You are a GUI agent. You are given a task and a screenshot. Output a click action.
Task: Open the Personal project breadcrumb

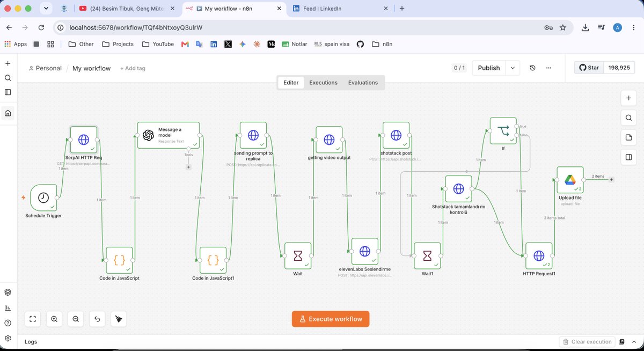tap(45, 68)
